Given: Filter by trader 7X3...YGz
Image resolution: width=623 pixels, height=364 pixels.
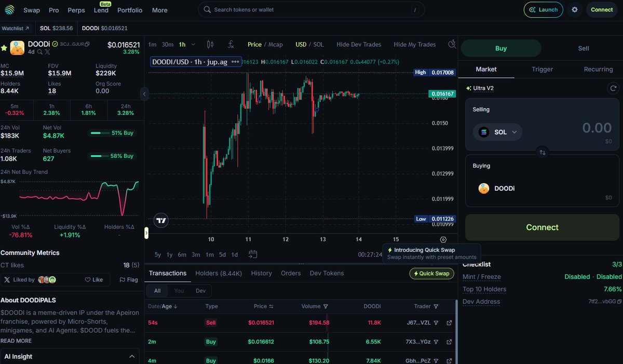Looking at the screenshot, I should coord(436,342).
